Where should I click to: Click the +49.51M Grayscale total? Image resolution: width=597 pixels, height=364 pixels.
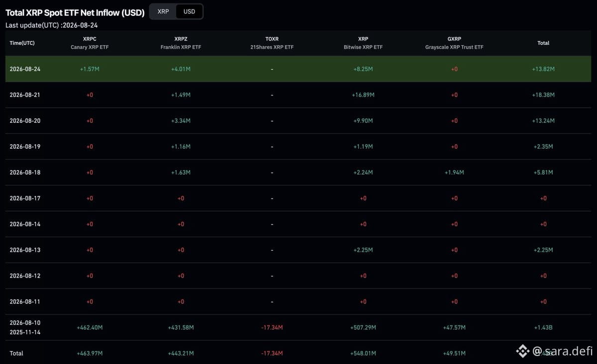click(454, 354)
